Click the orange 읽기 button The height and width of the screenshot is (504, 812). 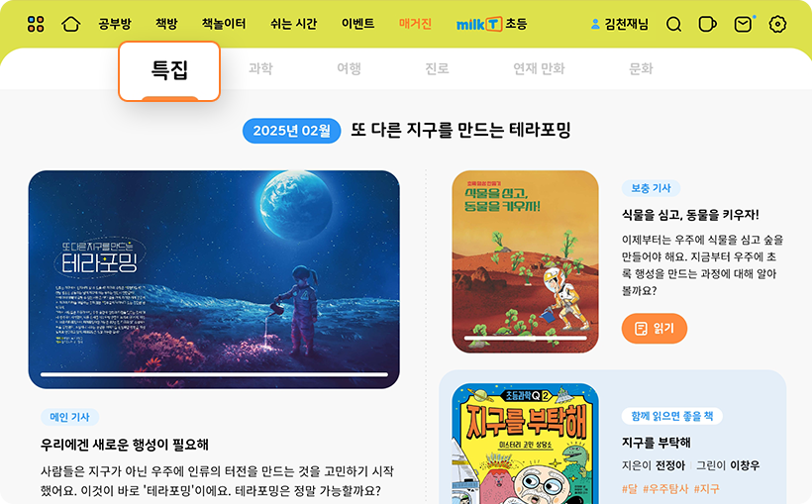[x=654, y=328]
